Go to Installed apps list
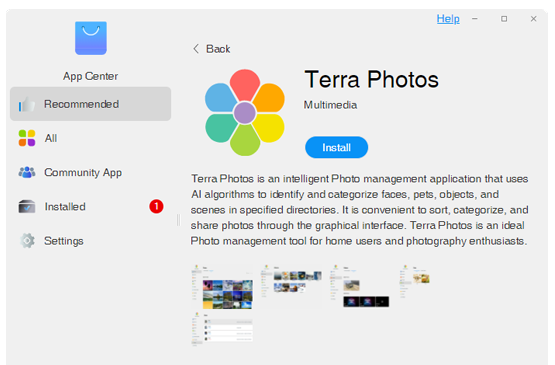The height and width of the screenshot is (365, 555). (91, 206)
